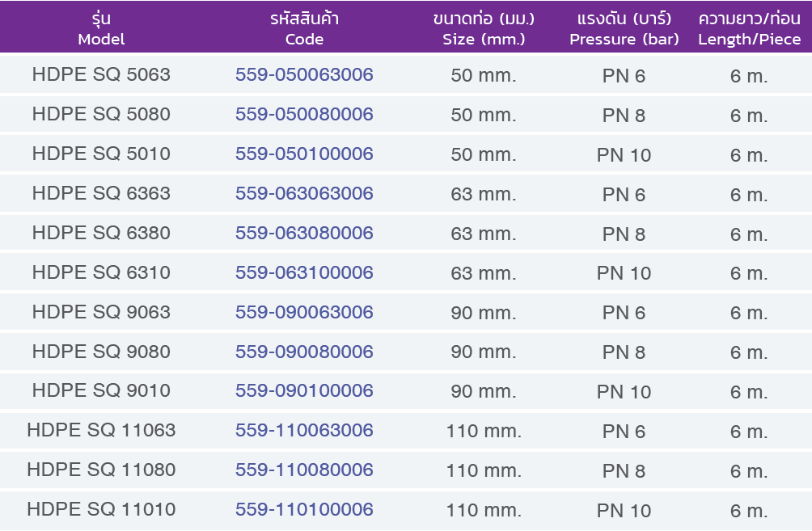Click size 110 mm. in HDPE SQ 11080 row

click(x=484, y=471)
